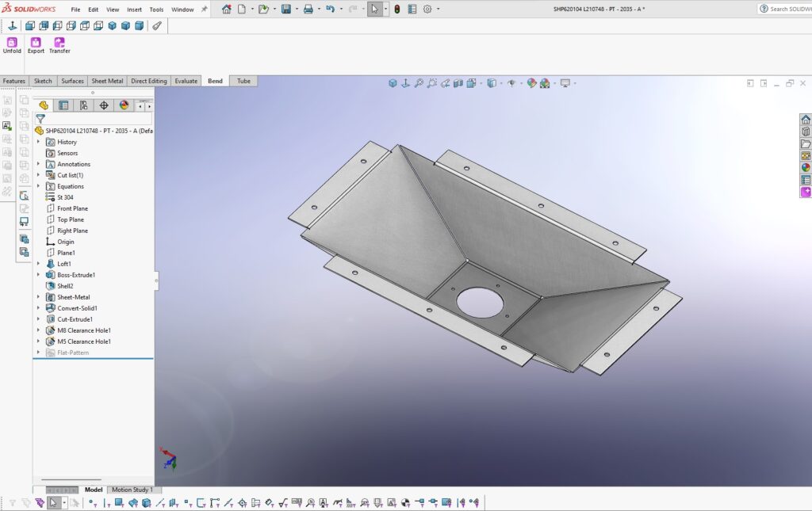Click the Section View icon in viewport toolbar
The width and height of the screenshot is (812, 511).
point(458,82)
